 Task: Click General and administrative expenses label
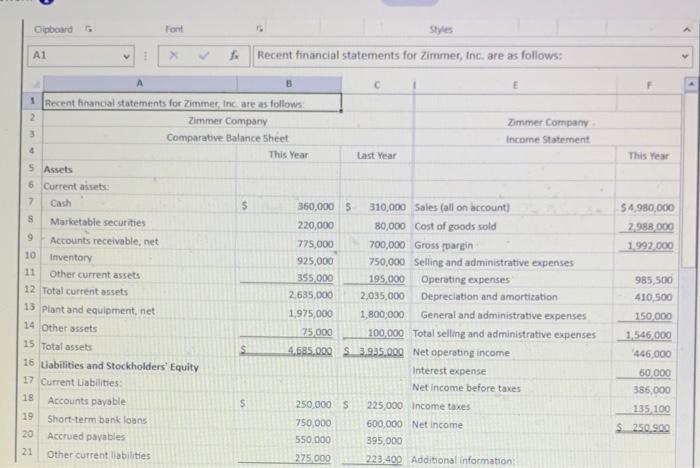click(x=503, y=316)
